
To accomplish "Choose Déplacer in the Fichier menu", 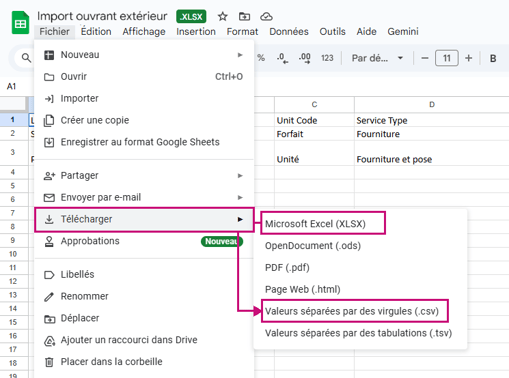I will pos(144,318).
